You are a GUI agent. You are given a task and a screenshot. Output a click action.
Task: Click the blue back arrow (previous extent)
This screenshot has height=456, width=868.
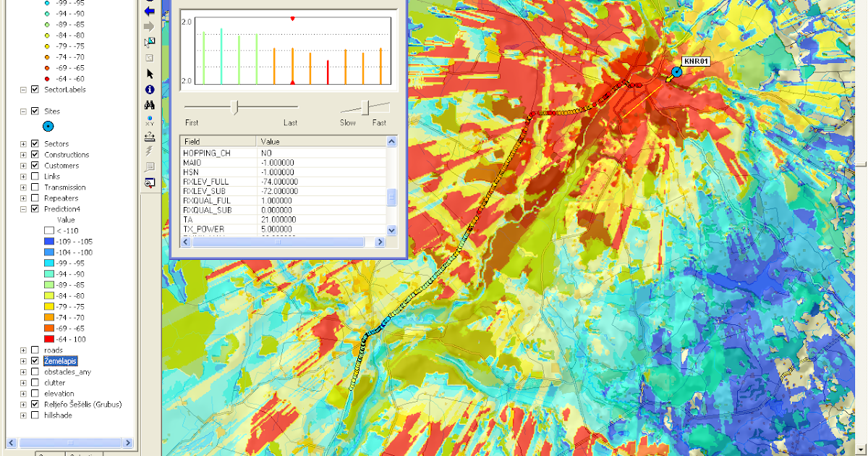tap(150, 11)
